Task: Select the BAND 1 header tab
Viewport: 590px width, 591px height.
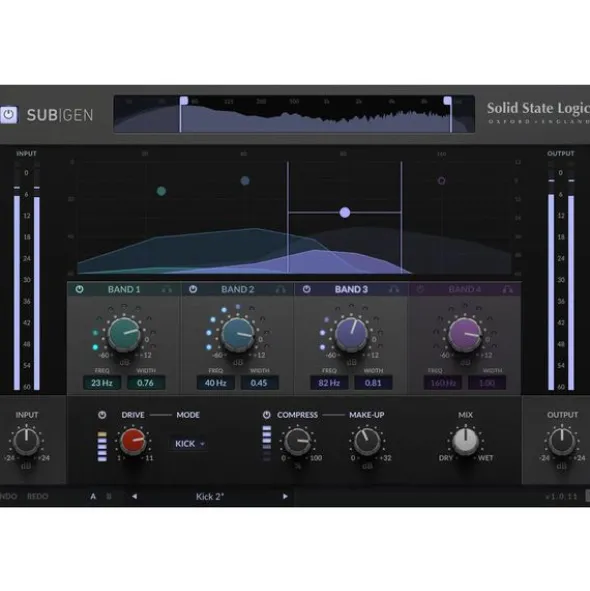Action: pos(124,289)
